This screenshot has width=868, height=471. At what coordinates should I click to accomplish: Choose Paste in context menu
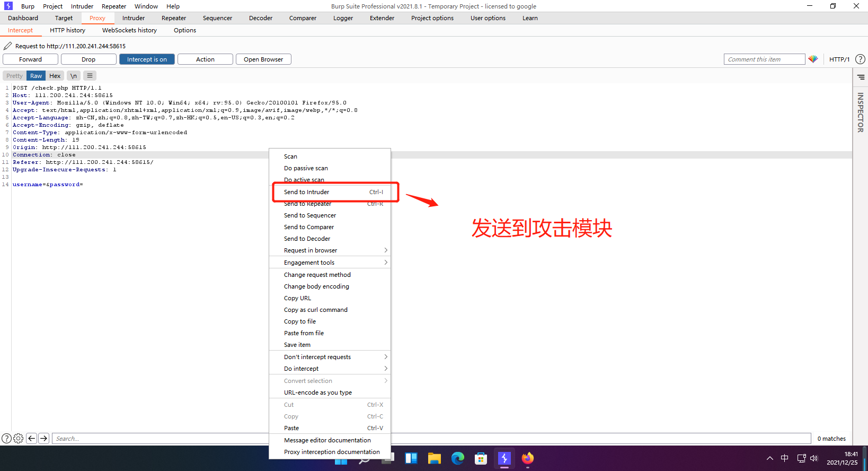click(330, 428)
